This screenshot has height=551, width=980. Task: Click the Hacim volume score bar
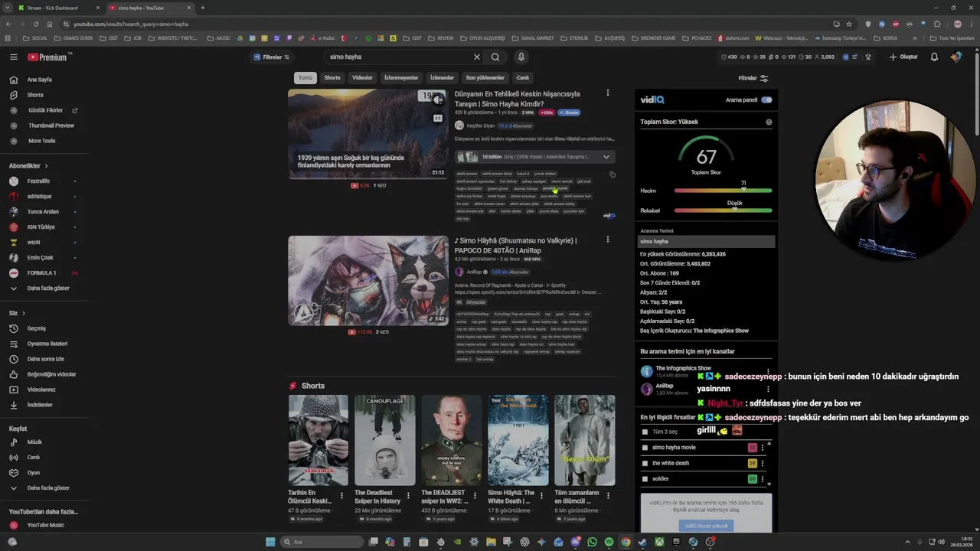pyautogui.click(x=723, y=191)
